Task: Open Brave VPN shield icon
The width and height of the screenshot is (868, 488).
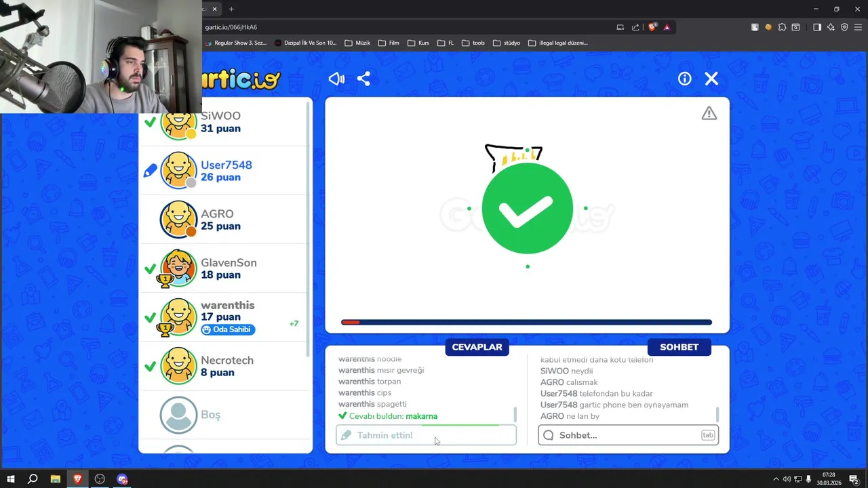Action: point(844,27)
